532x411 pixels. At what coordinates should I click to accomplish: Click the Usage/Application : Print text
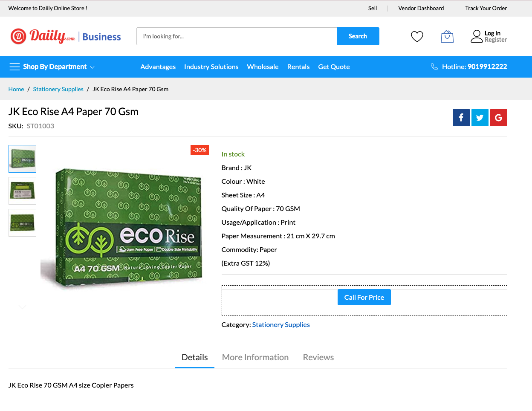point(258,223)
